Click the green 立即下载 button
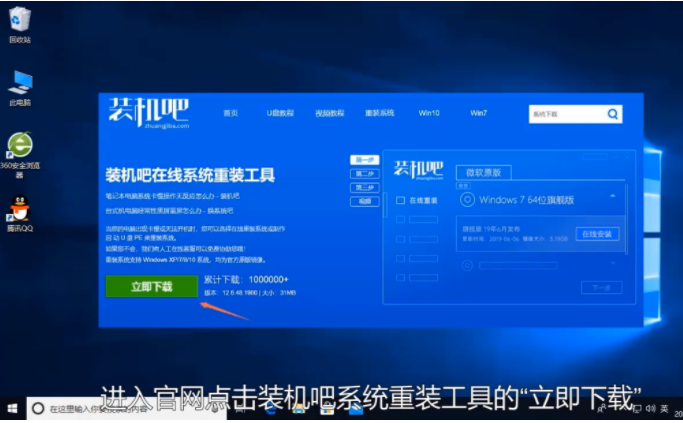 coord(152,286)
